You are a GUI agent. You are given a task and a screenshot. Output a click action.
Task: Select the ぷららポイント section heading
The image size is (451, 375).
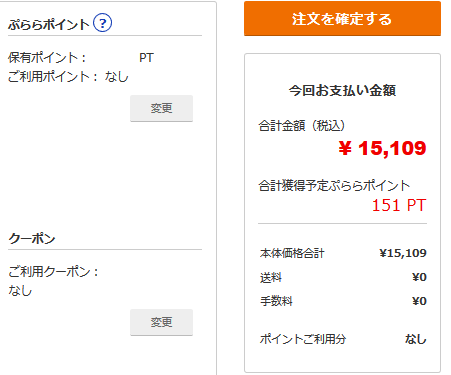49,24
